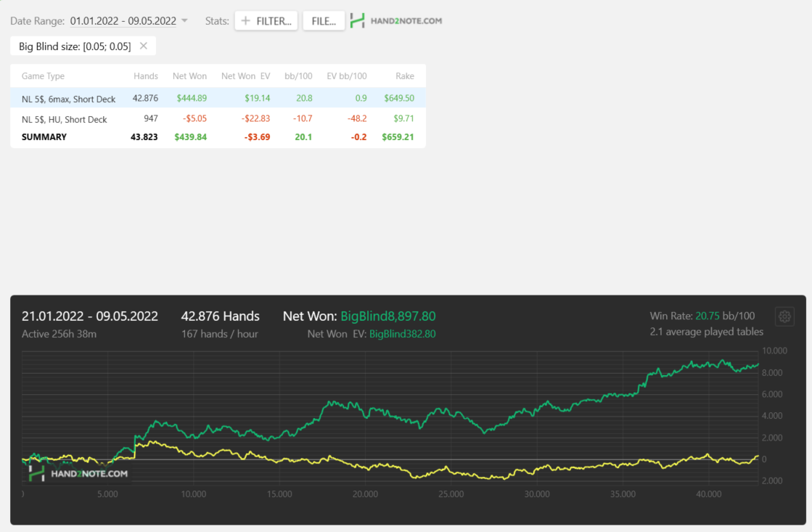
Task: Click net won value $444.89
Action: 192,98
